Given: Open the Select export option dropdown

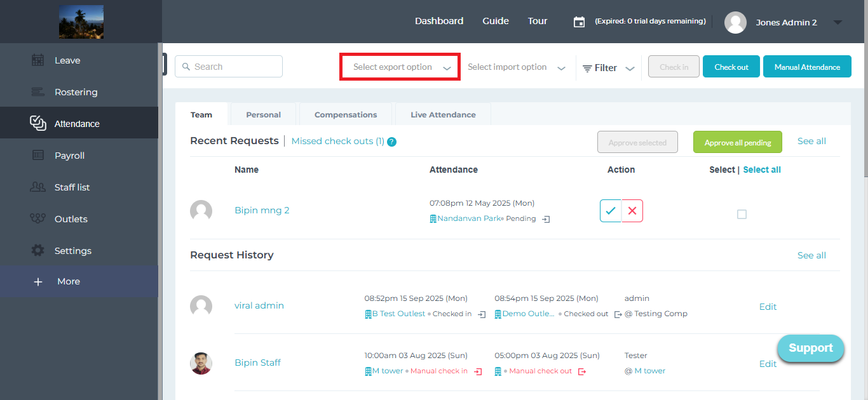Looking at the screenshot, I should (x=400, y=67).
